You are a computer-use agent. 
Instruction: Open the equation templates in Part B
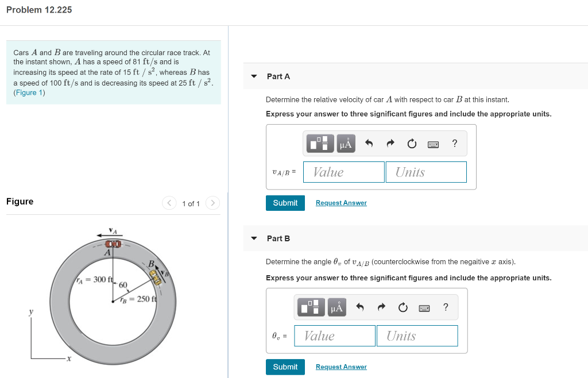(x=311, y=307)
